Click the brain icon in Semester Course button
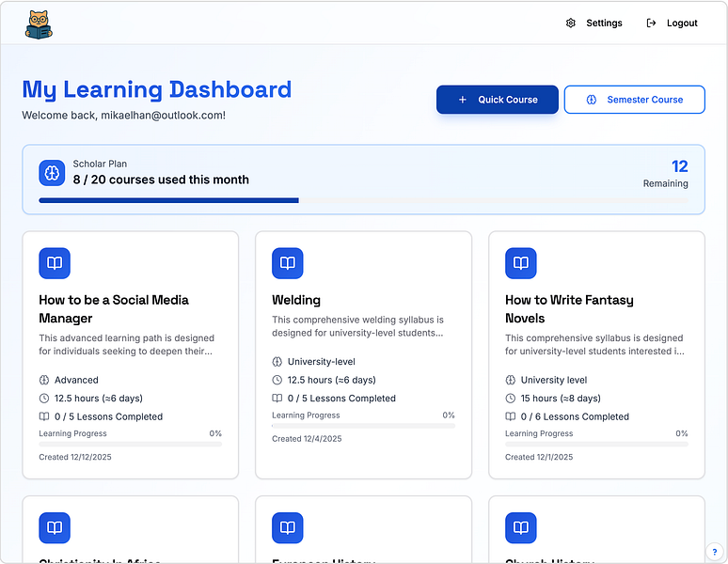 (591, 100)
